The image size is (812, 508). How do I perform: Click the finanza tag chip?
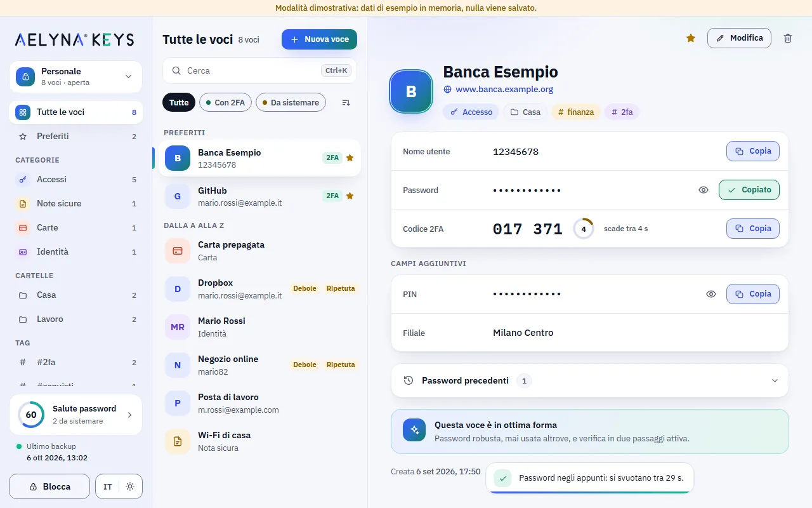tap(576, 112)
